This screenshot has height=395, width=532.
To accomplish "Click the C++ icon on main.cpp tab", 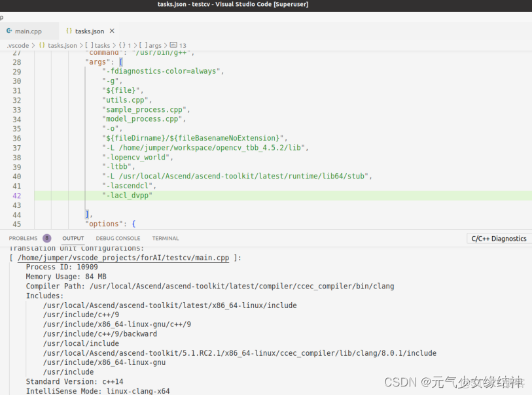I will tap(9, 31).
